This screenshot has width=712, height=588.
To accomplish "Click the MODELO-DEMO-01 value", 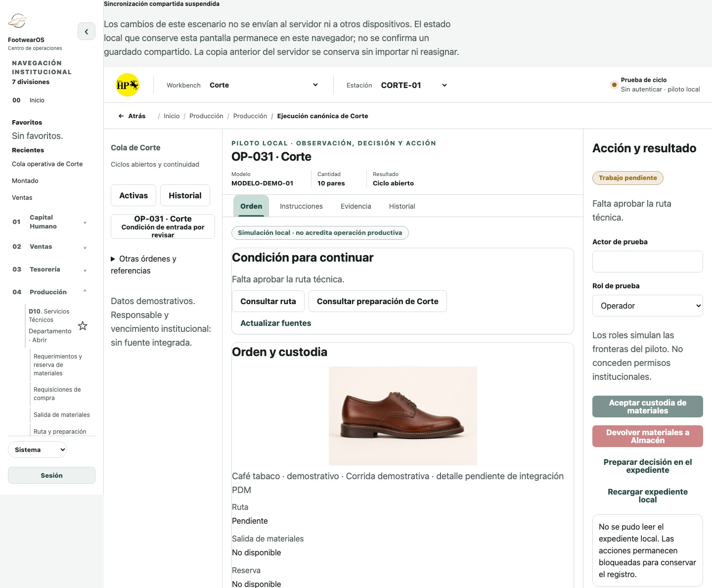I will point(263,183).
